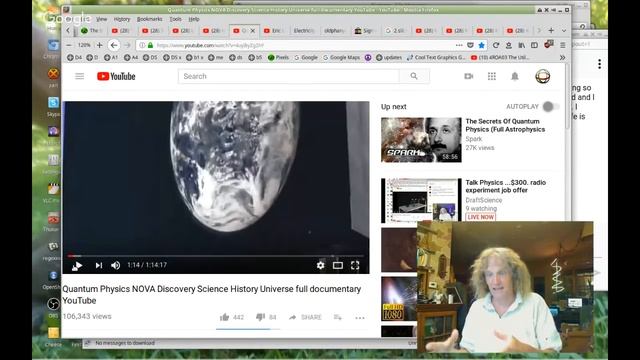Viewport: 640px width, 360px height.
Task: Open the updates bookmark
Action: tap(389, 58)
